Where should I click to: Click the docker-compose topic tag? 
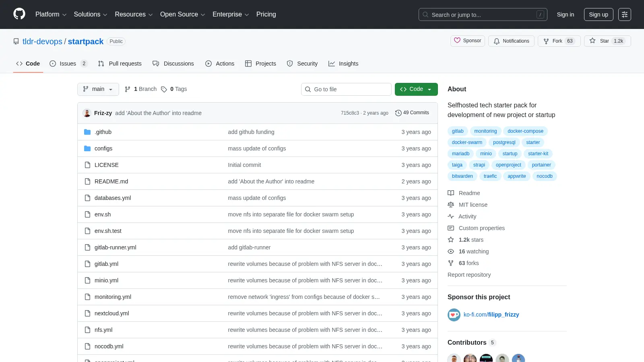coord(525,131)
